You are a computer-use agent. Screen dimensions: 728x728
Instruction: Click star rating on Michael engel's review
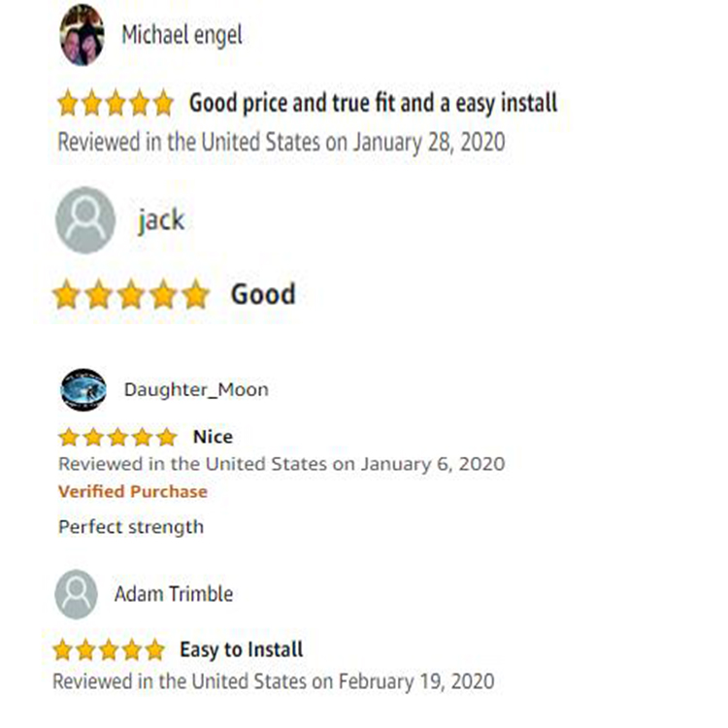coord(116,103)
